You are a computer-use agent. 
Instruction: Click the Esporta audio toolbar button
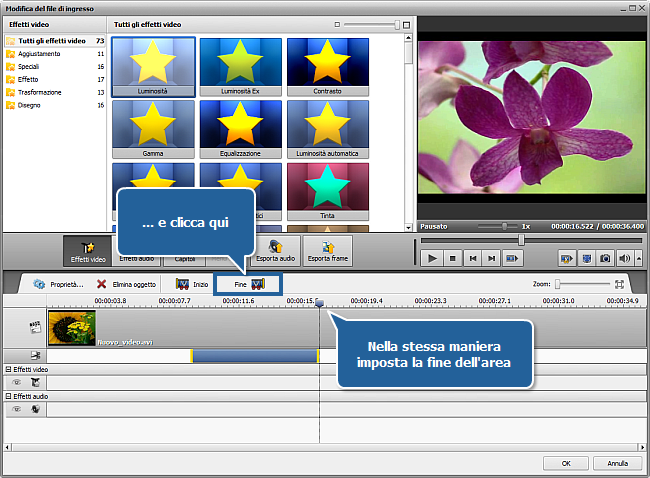(273, 251)
